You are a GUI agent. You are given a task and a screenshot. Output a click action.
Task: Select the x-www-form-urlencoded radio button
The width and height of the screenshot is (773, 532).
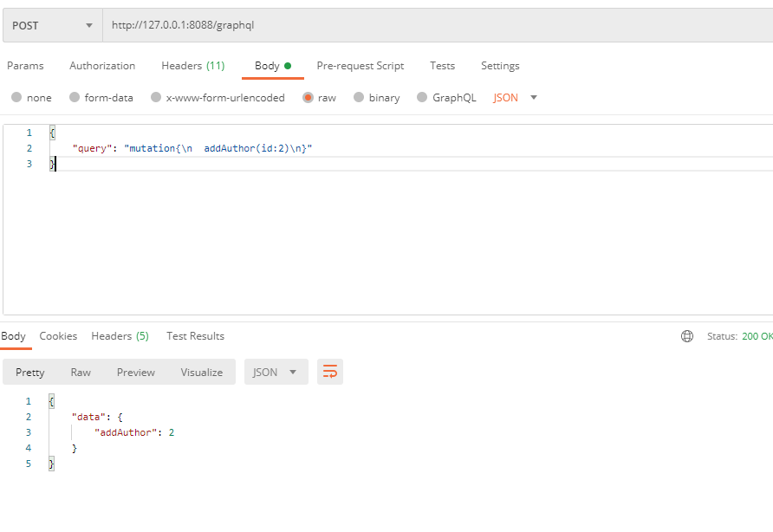pos(156,97)
